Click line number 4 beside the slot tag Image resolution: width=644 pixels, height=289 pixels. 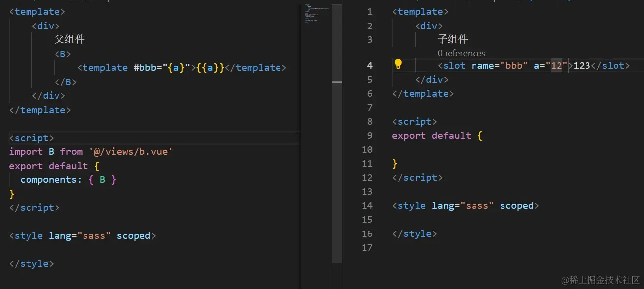370,65
